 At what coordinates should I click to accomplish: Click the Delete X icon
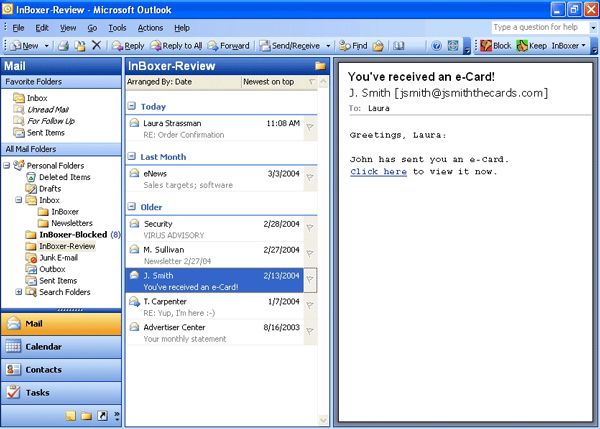click(x=96, y=46)
